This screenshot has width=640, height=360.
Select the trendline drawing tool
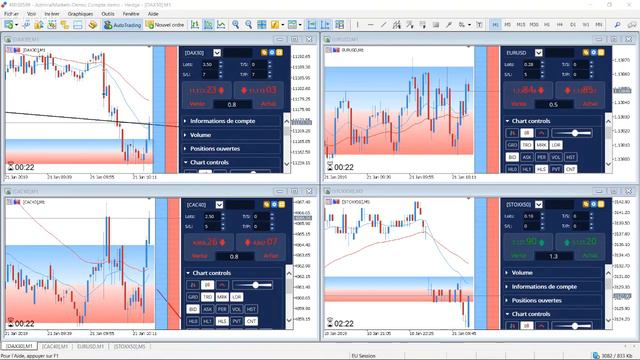383,25
